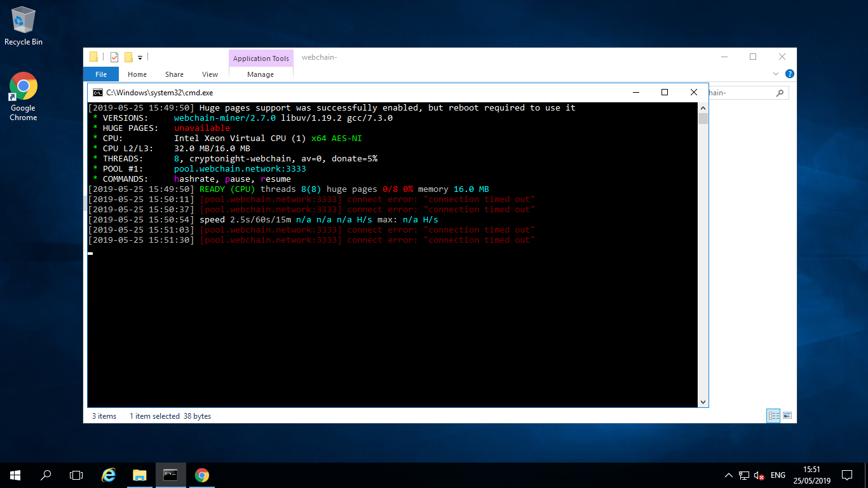Click the '32.0 MB/16.0 MB' cache value
The height and width of the screenshot is (488, 868).
[x=212, y=149]
